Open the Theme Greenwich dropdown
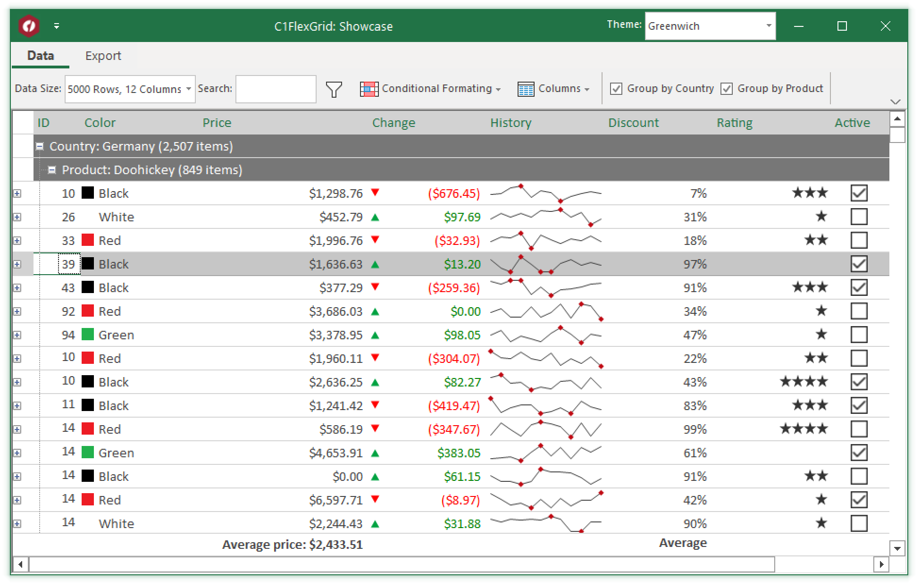 click(x=769, y=26)
